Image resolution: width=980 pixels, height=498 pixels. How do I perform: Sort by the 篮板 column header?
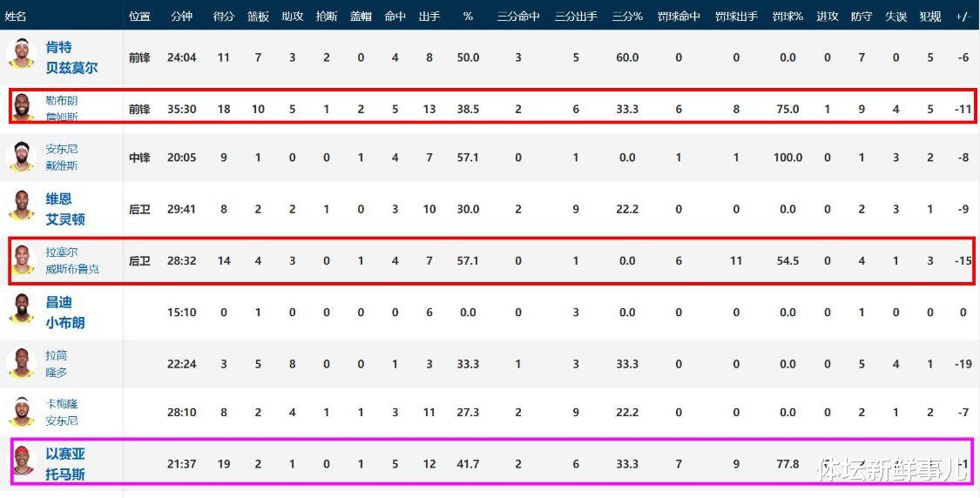pos(258,17)
